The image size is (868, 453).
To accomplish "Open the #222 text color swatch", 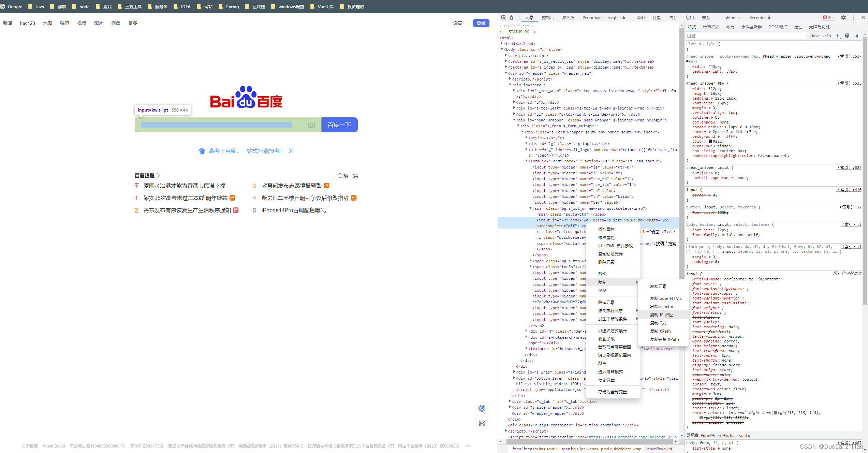I will pos(710,141).
